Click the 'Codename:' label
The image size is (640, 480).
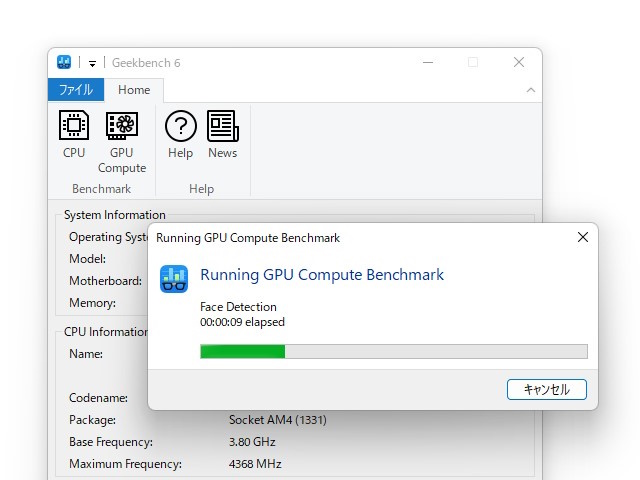(x=98, y=398)
